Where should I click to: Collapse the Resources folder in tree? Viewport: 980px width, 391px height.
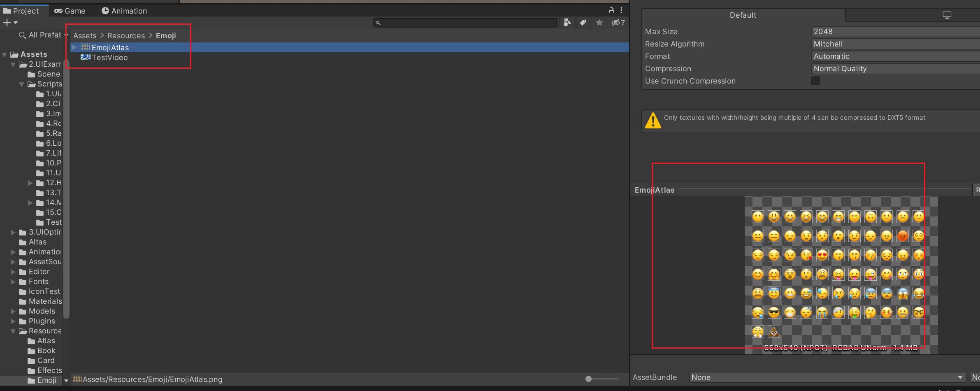(x=13, y=331)
